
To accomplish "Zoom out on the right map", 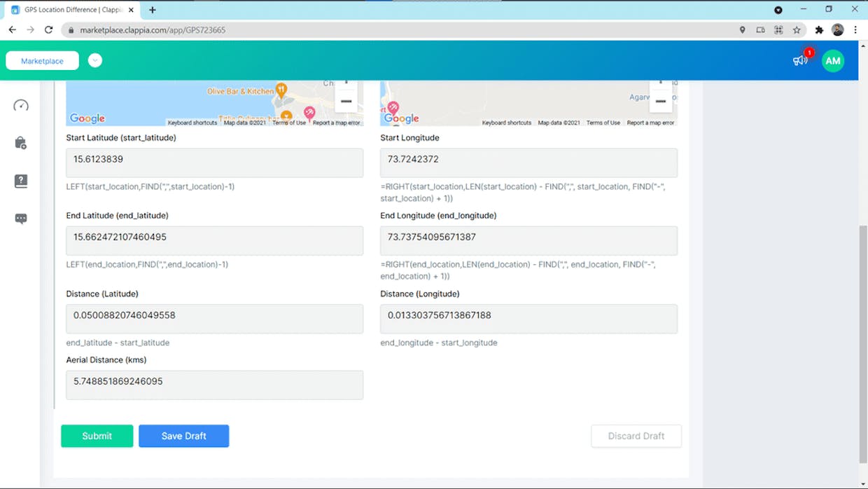I will [660, 102].
